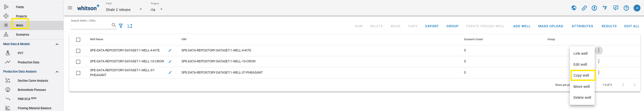The image size is (644, 111).
Task: Click the help question mark icon
Action: point(626,8)
